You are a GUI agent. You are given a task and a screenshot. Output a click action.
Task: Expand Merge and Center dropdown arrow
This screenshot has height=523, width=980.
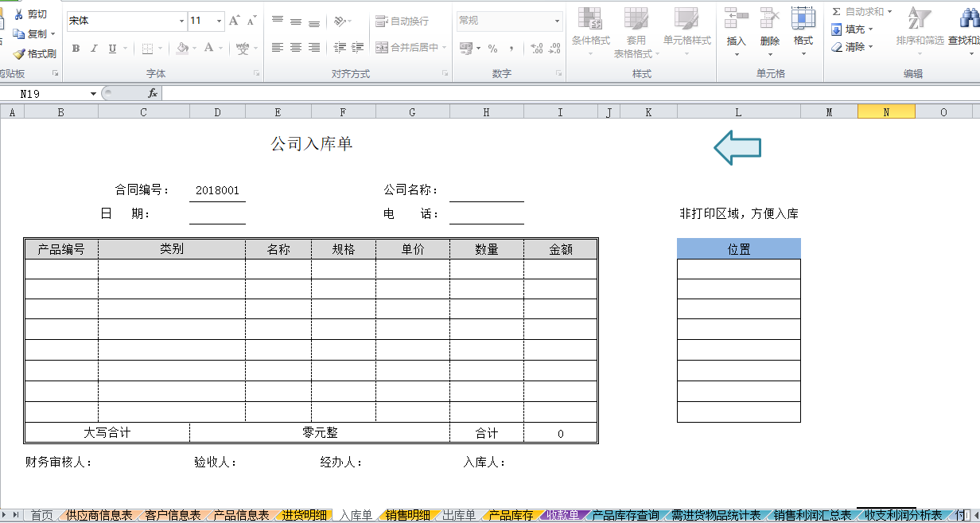pyautogui.click(x=443, y=48)
